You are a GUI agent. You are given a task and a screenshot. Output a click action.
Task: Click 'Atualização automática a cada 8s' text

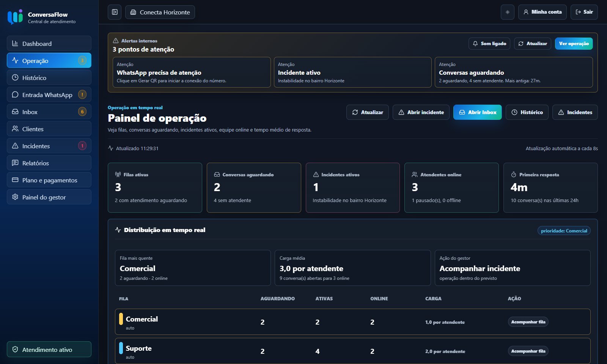click(561, 148)
